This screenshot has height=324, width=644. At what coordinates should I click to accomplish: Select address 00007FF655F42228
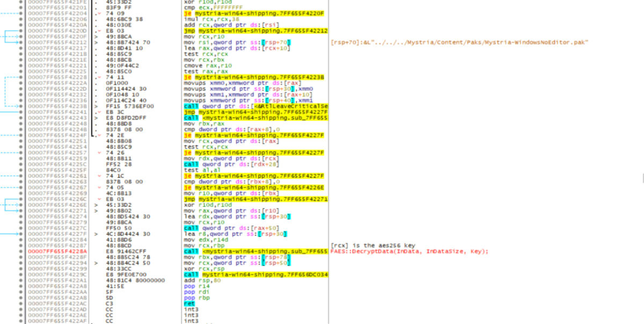point(57,77)
